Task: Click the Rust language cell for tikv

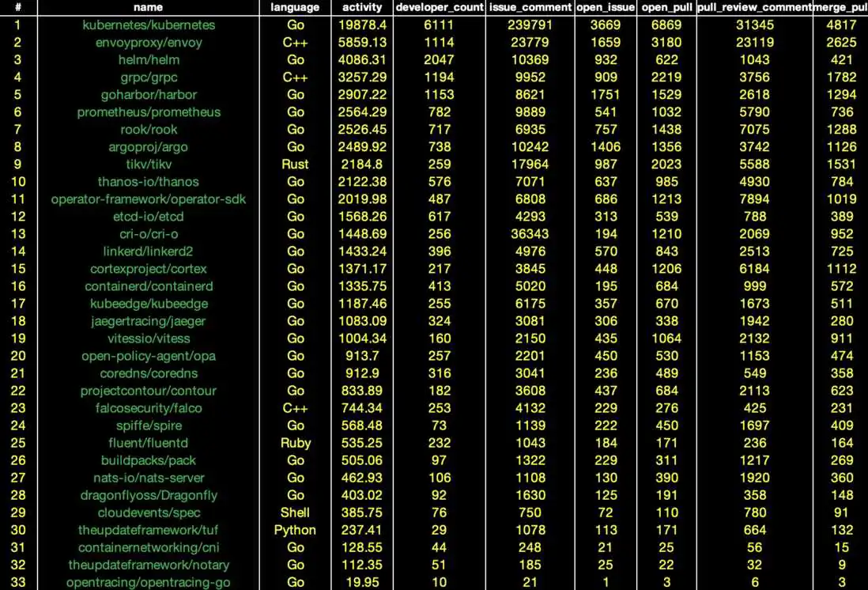Action: pyautogui.click(x=295, y=165)
